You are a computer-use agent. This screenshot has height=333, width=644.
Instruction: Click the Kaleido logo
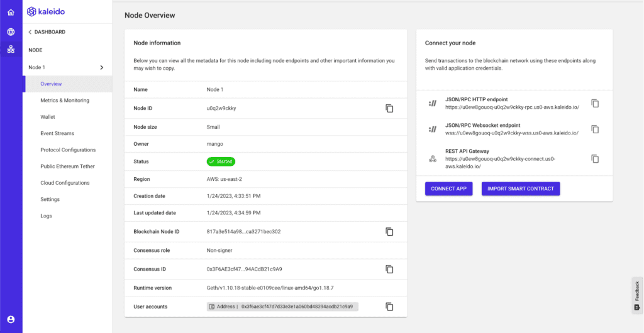(x=46, y=11)
